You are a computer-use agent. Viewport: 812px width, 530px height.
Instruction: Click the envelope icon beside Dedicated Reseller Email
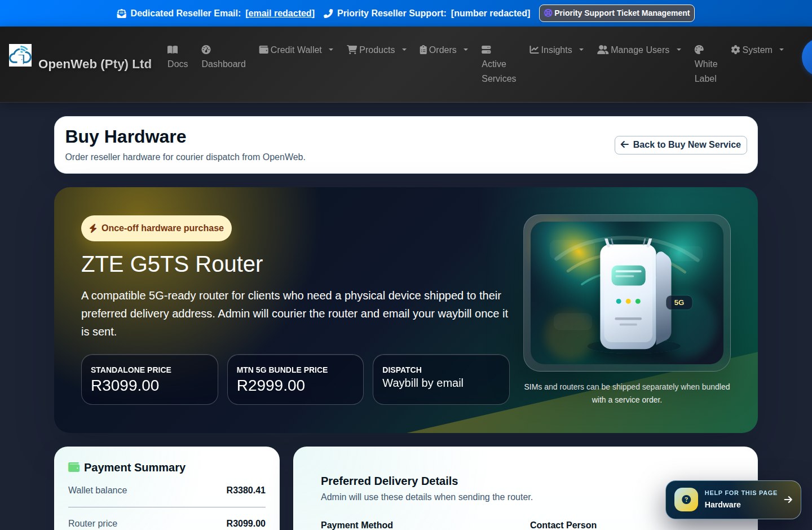click(x=121, y=14)
